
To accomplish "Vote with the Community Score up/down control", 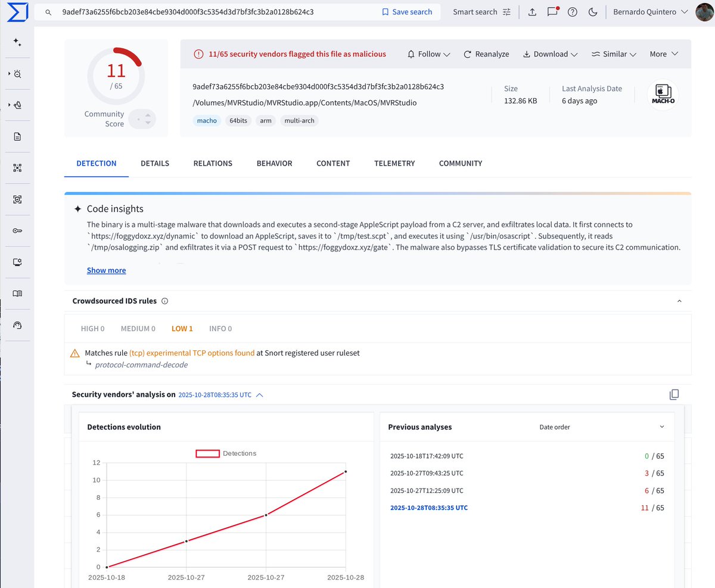I will click(142, 119).
